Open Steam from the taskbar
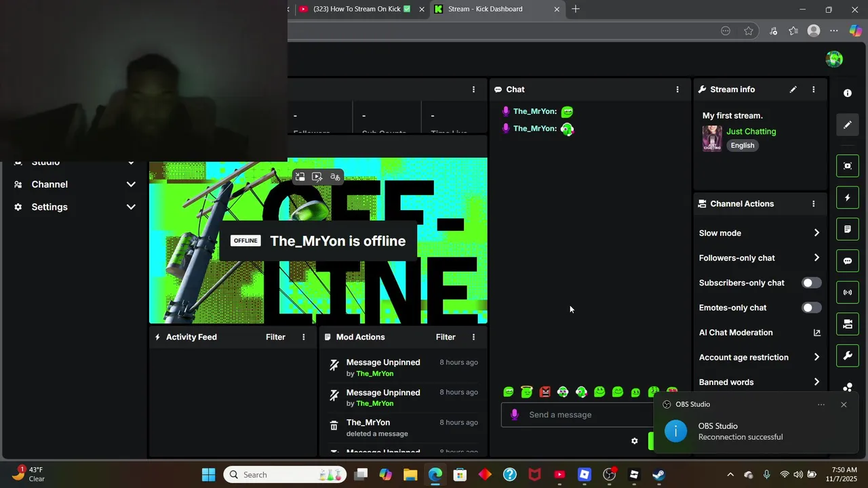This screenshot has height=488, width=868. [658, 474]
